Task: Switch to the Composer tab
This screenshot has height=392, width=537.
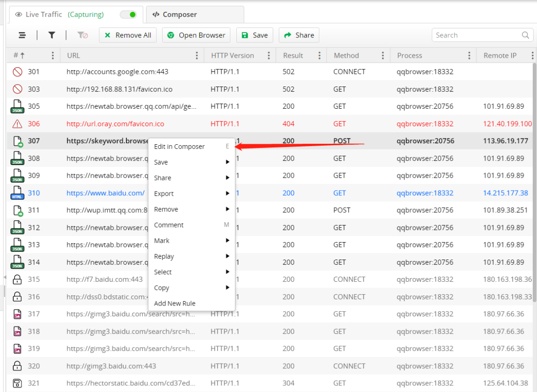Action: point(195,14)
